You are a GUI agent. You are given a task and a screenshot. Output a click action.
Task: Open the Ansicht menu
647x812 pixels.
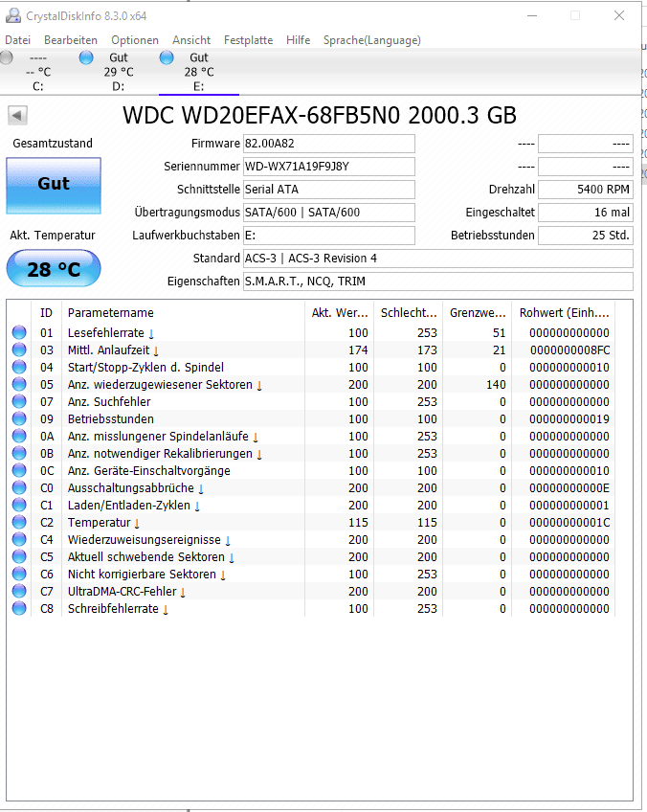coord(191,40)
